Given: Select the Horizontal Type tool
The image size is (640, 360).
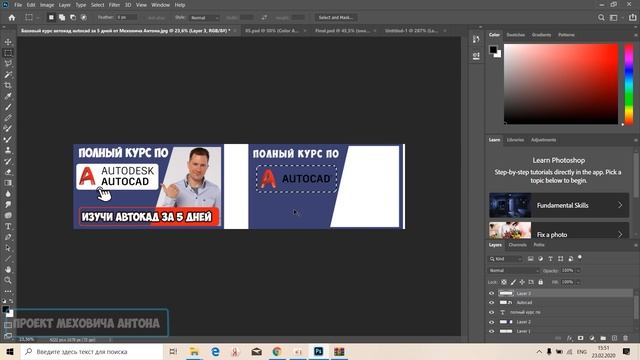Looking at the screenshot, I should 8,226.
